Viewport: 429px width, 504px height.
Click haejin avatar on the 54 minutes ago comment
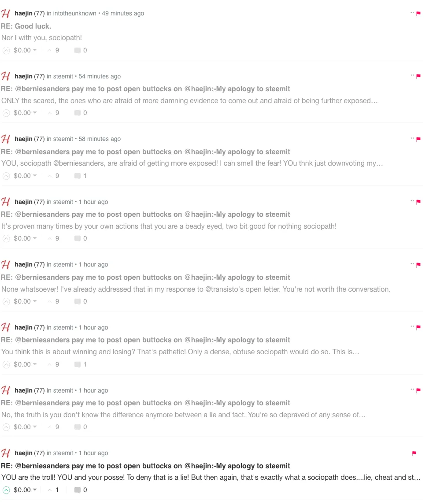(6, 76)
